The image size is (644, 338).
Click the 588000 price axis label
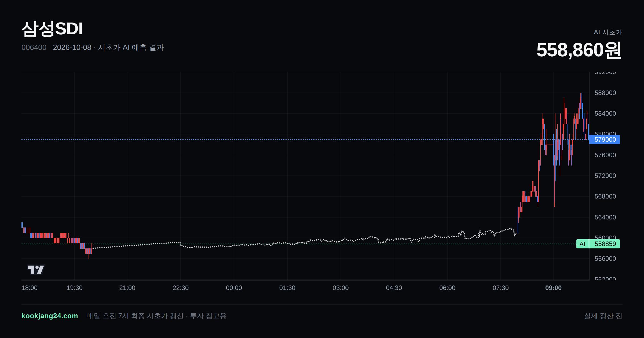605,93
